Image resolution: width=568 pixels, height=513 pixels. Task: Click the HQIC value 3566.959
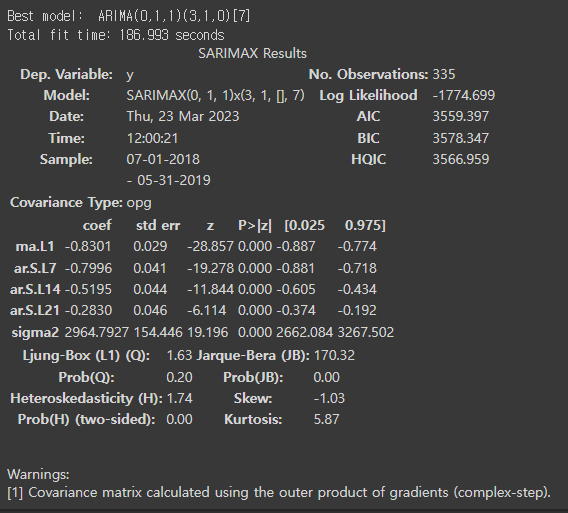[461, 159]
